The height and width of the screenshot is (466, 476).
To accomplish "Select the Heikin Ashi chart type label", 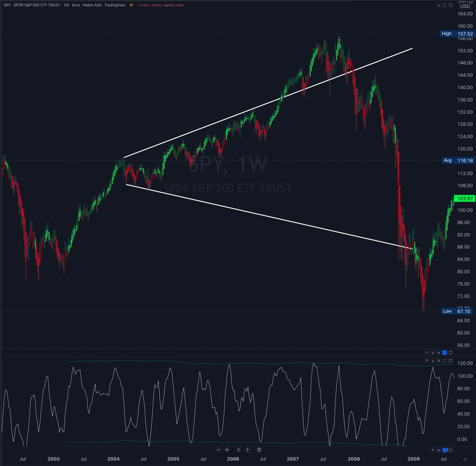I will (92, 5).
